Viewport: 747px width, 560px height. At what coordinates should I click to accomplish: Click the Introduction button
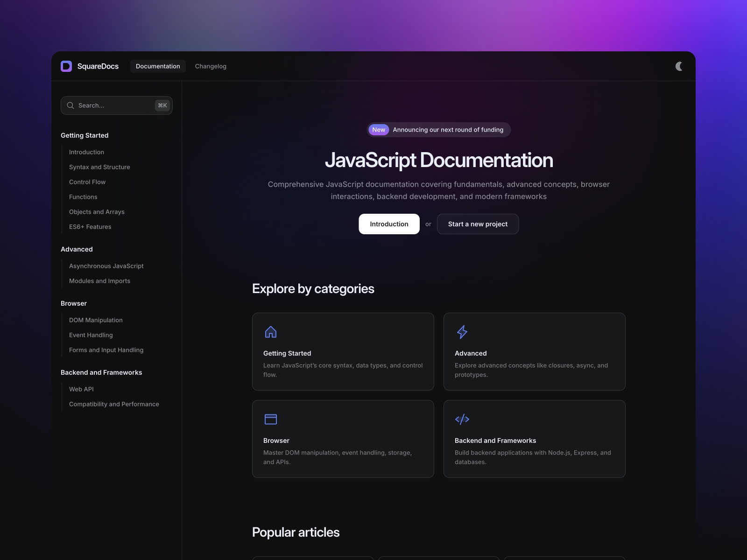389,224
